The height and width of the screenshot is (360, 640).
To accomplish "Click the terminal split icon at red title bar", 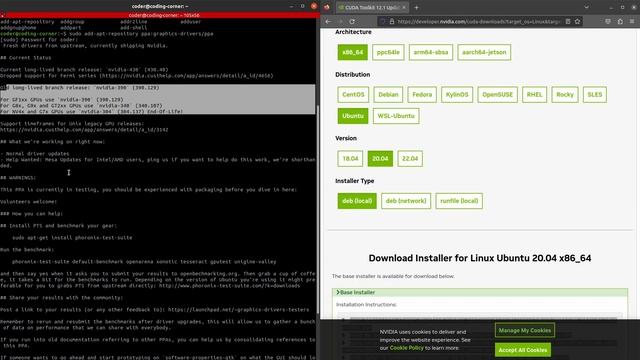I will coord(2,15).
